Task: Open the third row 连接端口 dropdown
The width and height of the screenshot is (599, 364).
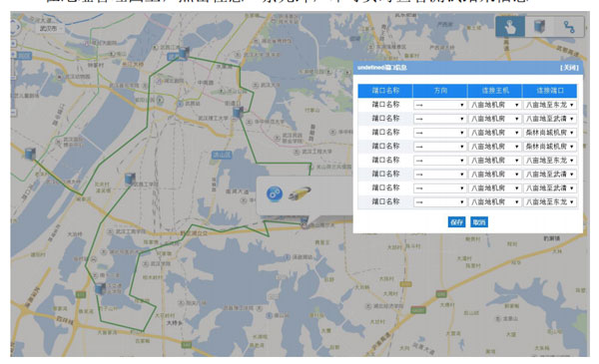Action: tap(550, 133)
